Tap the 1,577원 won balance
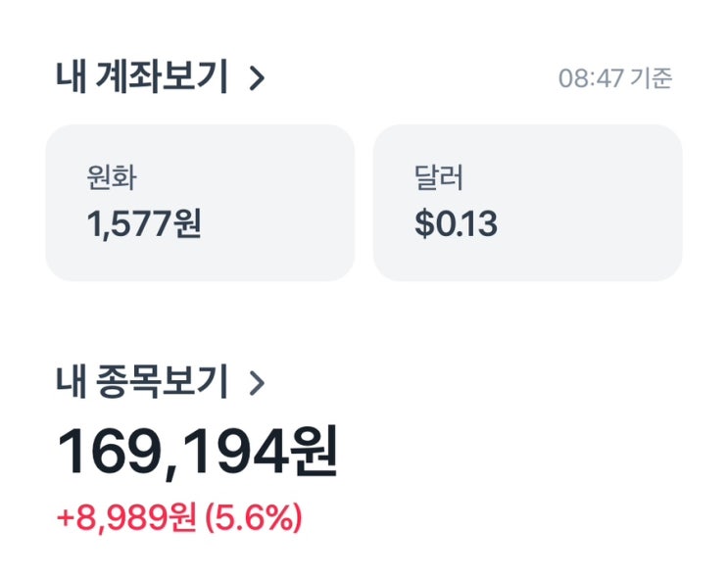 [144, 225]
